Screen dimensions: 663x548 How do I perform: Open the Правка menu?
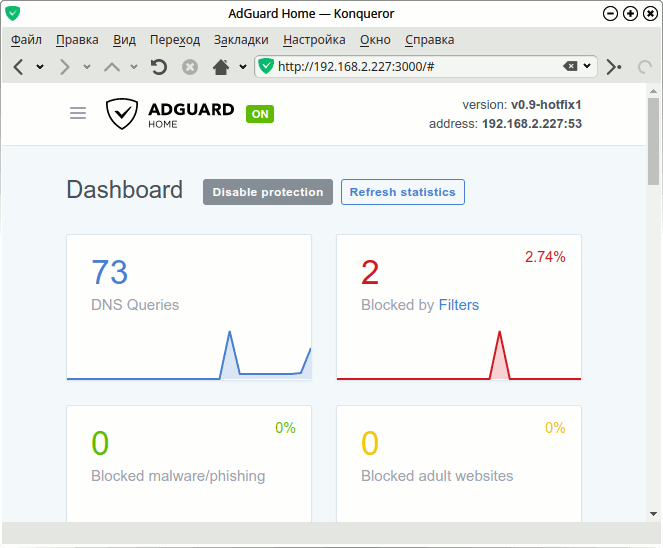coord(77,40)
